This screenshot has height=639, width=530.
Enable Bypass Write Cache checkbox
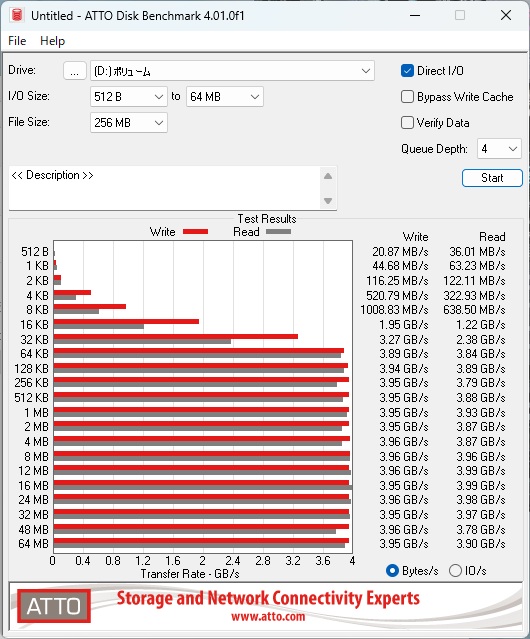[407, 97]
